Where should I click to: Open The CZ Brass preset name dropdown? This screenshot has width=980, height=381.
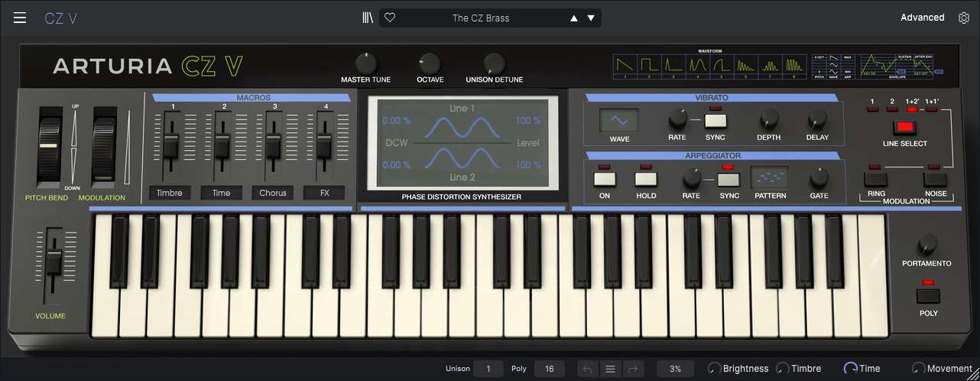click(x=480, y=18)
